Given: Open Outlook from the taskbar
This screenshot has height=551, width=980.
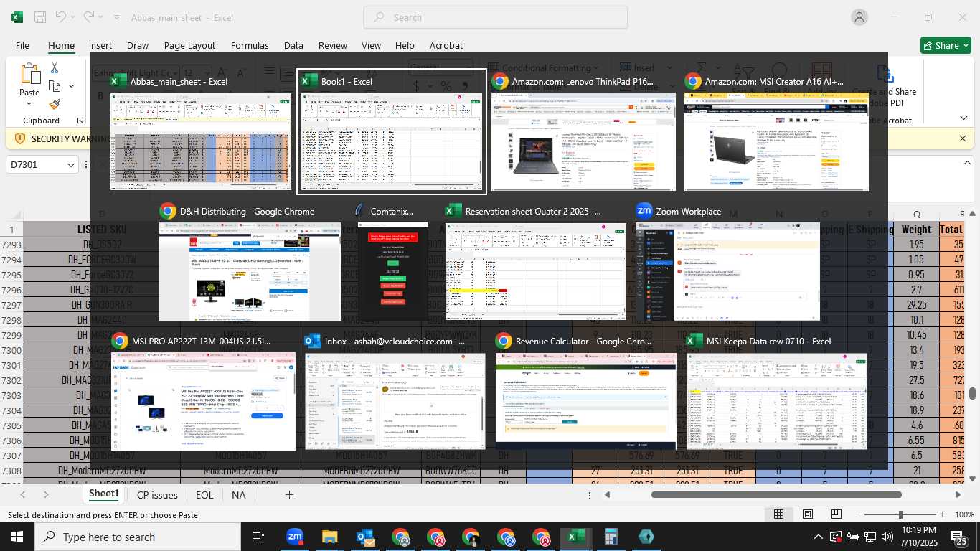Looking at the screenshot, I should coord(365,537).
